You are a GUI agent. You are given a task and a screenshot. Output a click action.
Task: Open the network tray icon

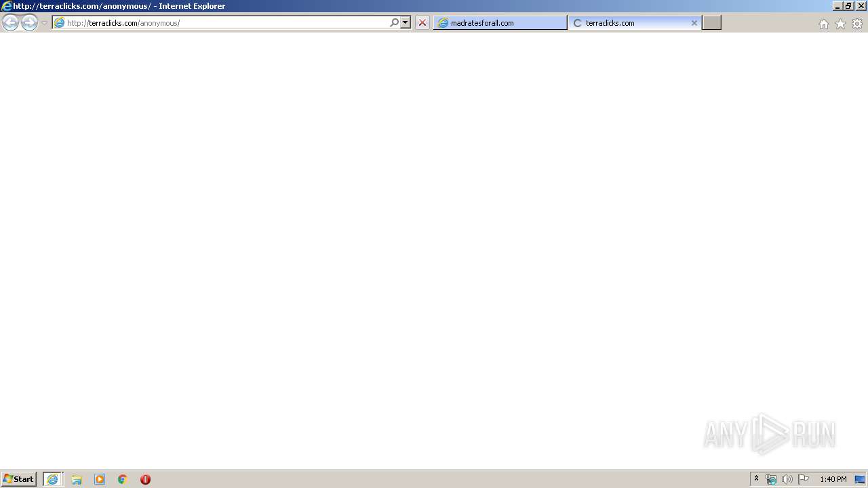click(x=771, y=479)
